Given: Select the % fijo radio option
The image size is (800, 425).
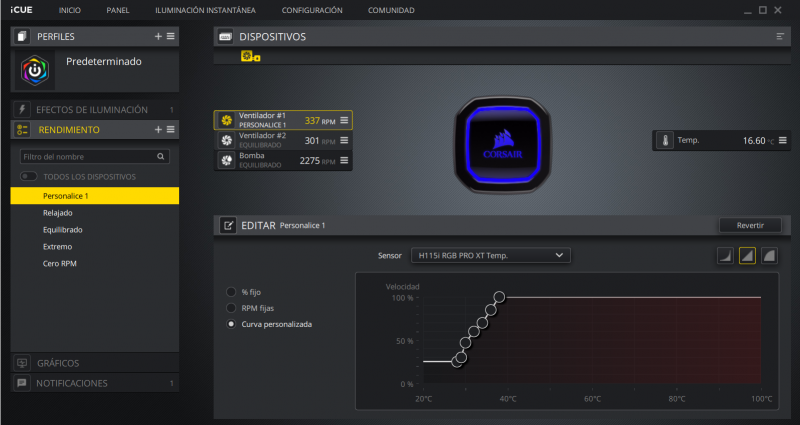Looking at the screenshot, I should click(232, 291).
